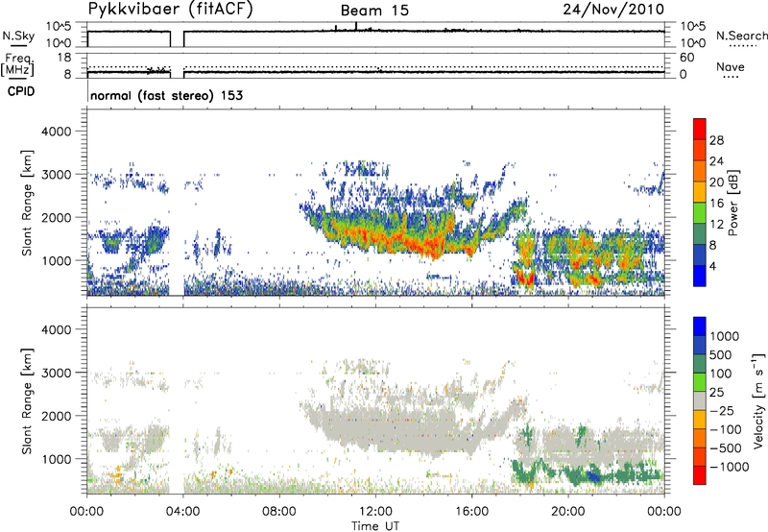Click the "4" label on the Power color bar
768x532 pixels.
[x=712, y=266]
